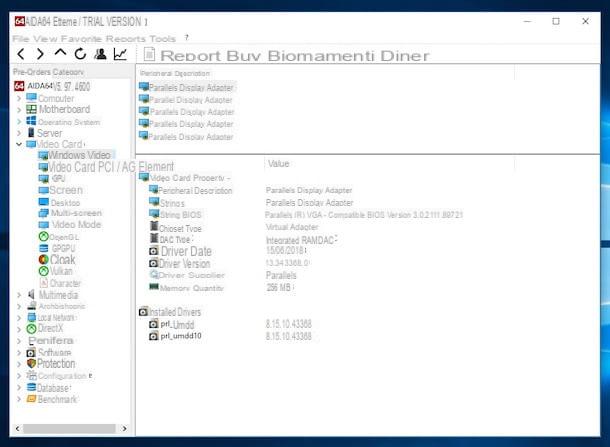Select the Computer tree item
Screen dimensions: 610x447
(50, 98)
